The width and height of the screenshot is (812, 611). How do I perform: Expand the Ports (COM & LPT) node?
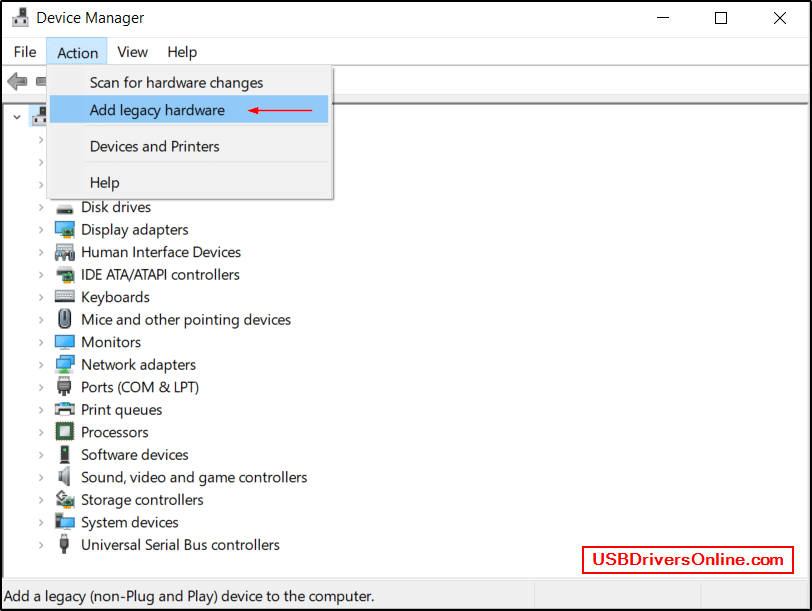point(41,387)
